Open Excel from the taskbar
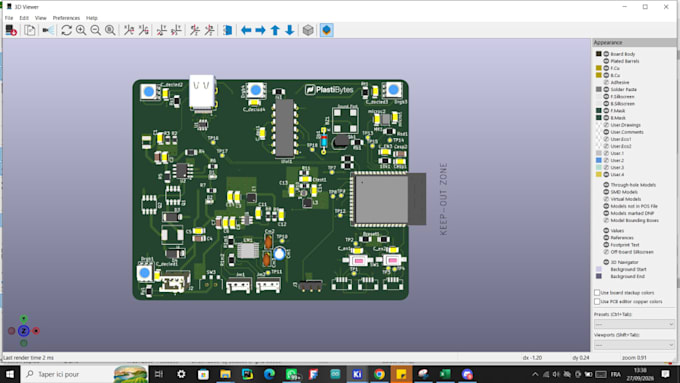The height and width of the screenshot is (383, 680). (x=445, y=374)
